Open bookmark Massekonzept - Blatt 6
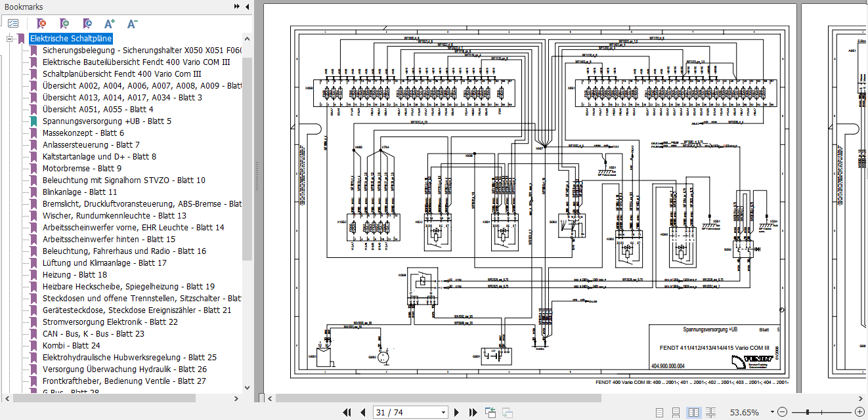Viewport: 868px width, 420px height. click(x=83, y=133)
